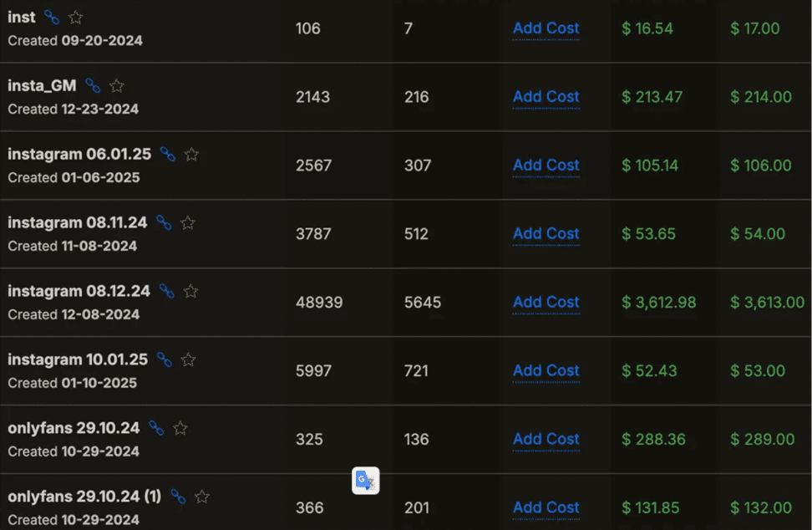812x530 pixels.
Task: Click Add Cost for instagram 08.12.24
Action: click(x=546, y=302)
